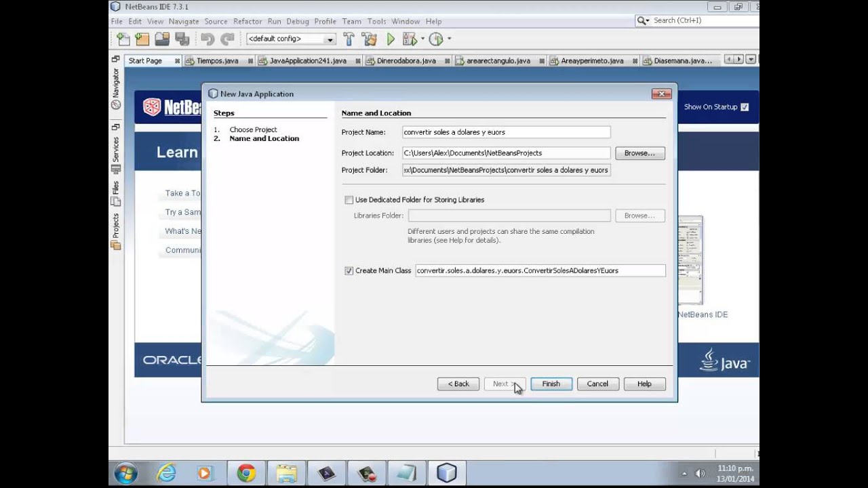Open Google Chrome from taskbar
This screenshot has width=868, height=488.
[x=246, y=473]
